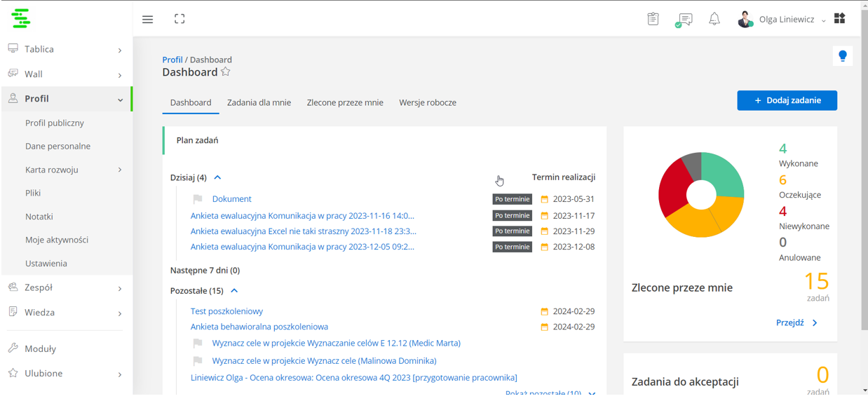Click the hamburger menu icon

click(x=147, y=20)
